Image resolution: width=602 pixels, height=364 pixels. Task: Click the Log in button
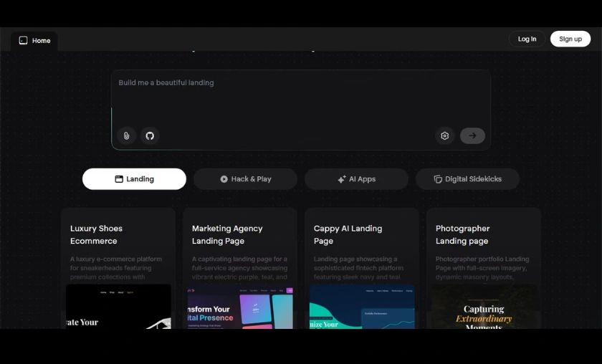[x=527, y=39]
